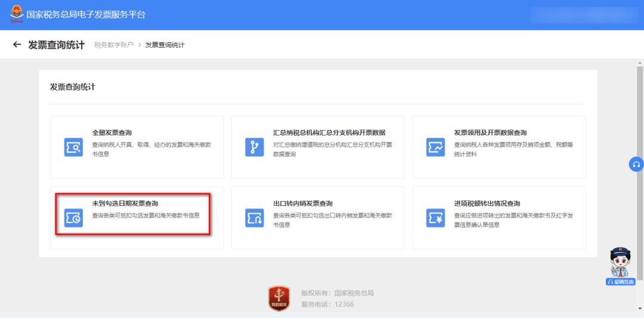Open 全量发票查询 card title
644x318 pixels.
(112, 132)
